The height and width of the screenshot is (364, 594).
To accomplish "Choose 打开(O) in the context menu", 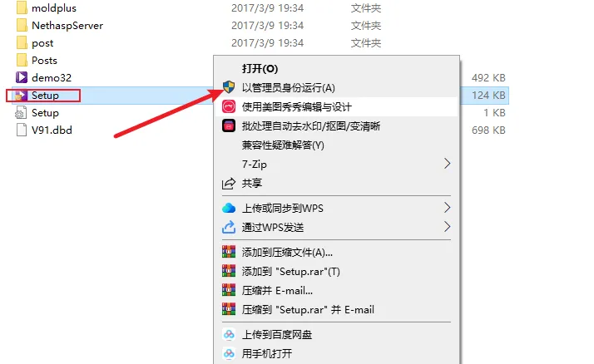I will (x=336, y=68).
